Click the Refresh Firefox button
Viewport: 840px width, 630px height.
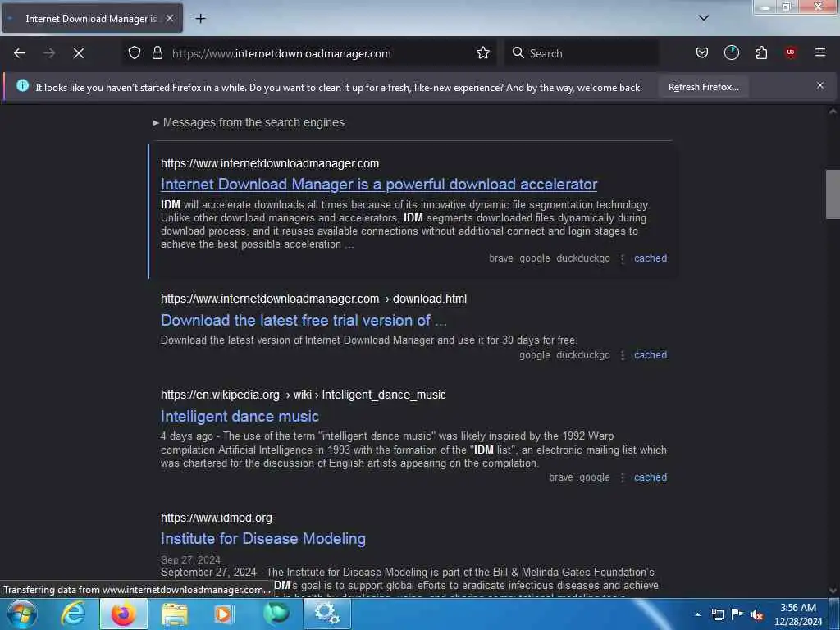coord(703,87)
